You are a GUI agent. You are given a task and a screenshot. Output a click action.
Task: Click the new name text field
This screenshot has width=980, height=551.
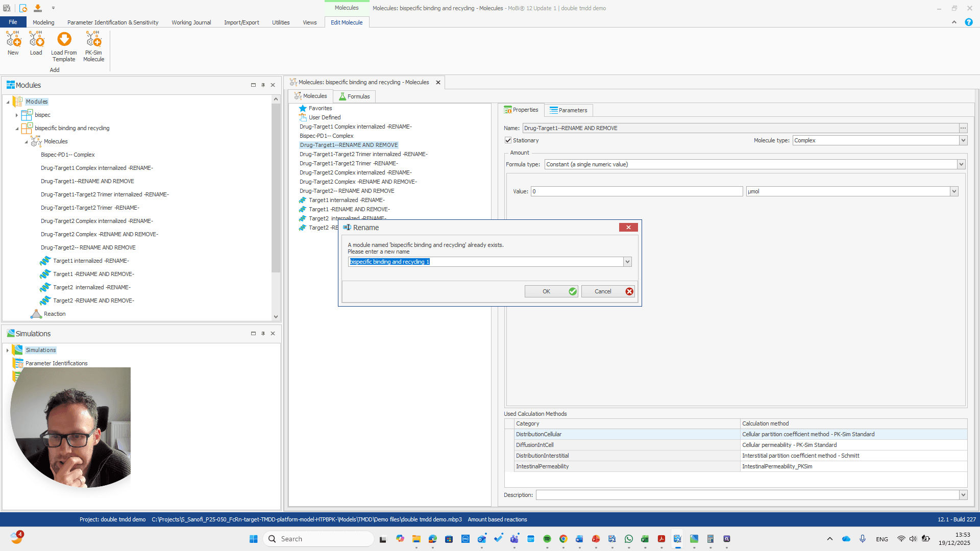(x=485, y=262)
